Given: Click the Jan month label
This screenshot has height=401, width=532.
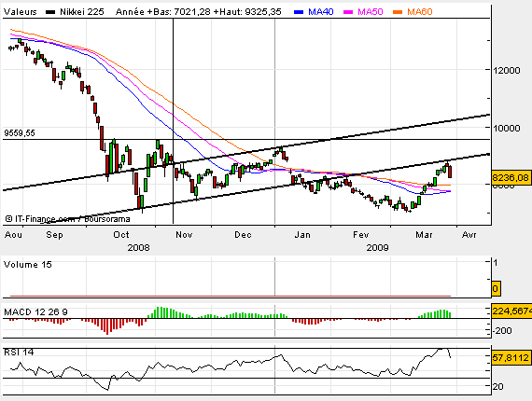Looking at the screenshot, I should 302,235.
